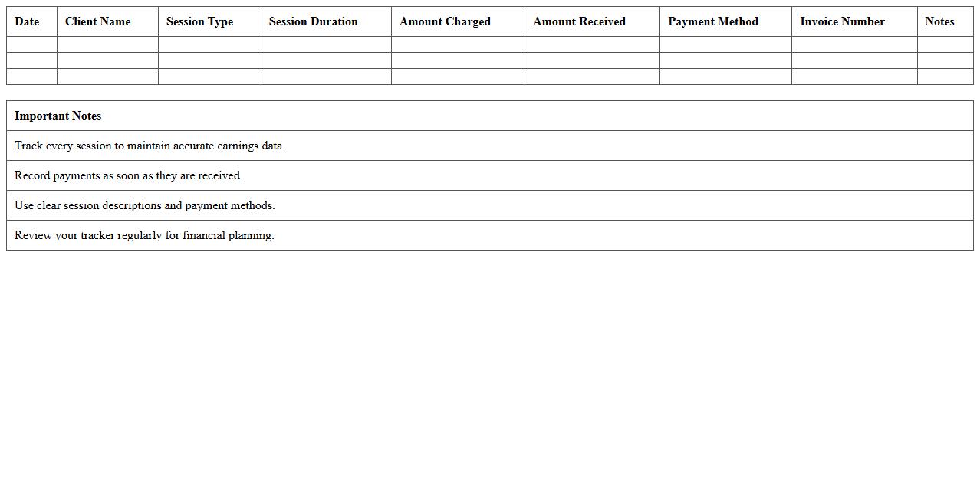Click the text about tracking every session
980x498 pixels.
tap(148, 146)
